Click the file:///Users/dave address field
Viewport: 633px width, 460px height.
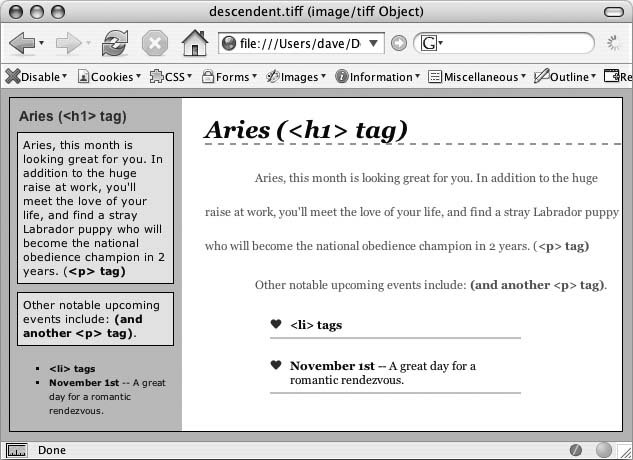(x=300, y=43)
